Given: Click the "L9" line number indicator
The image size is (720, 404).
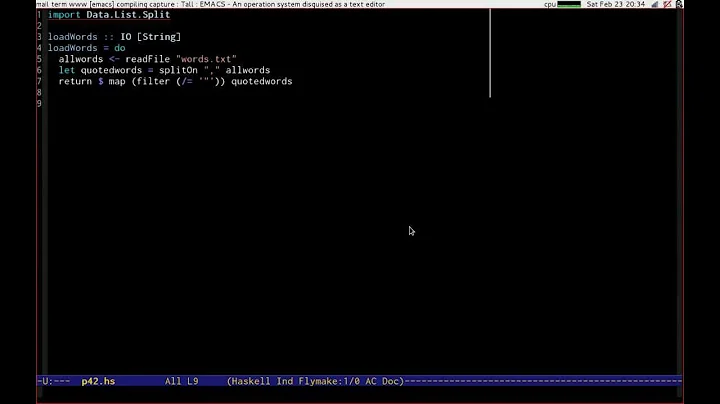Looking at the screenshot, I should [x=192, y=381].
